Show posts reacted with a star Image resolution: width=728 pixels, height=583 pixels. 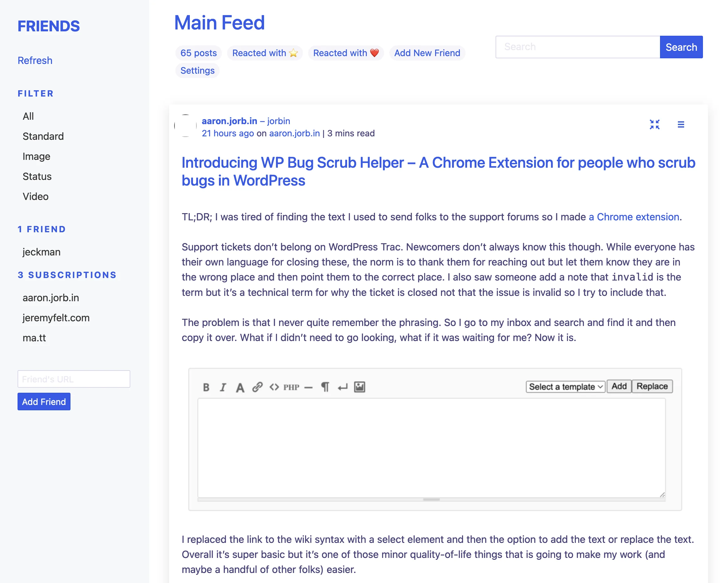(x=265, y=53)
